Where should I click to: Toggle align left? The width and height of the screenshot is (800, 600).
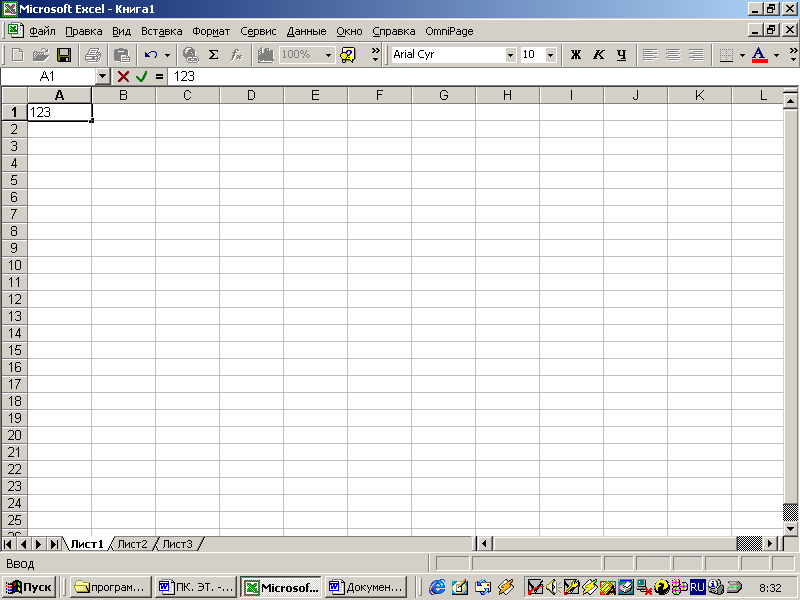tap(650, 55)
